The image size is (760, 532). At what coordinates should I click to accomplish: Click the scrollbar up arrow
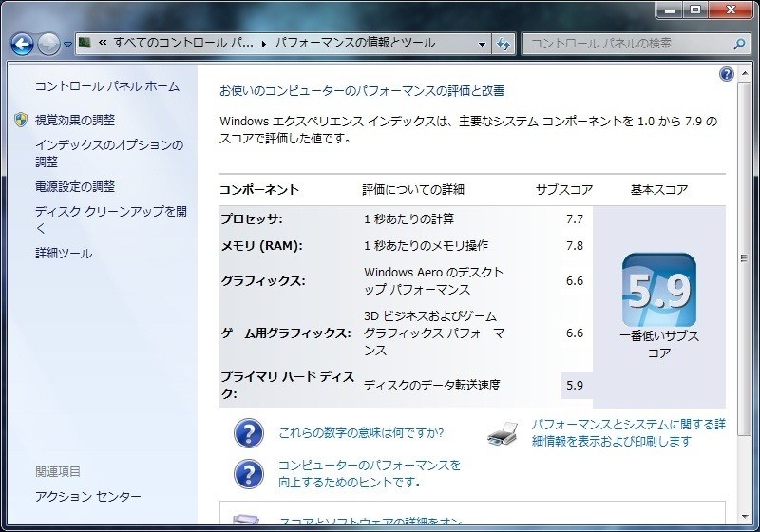pyautogui.click(x=744, y=75)
